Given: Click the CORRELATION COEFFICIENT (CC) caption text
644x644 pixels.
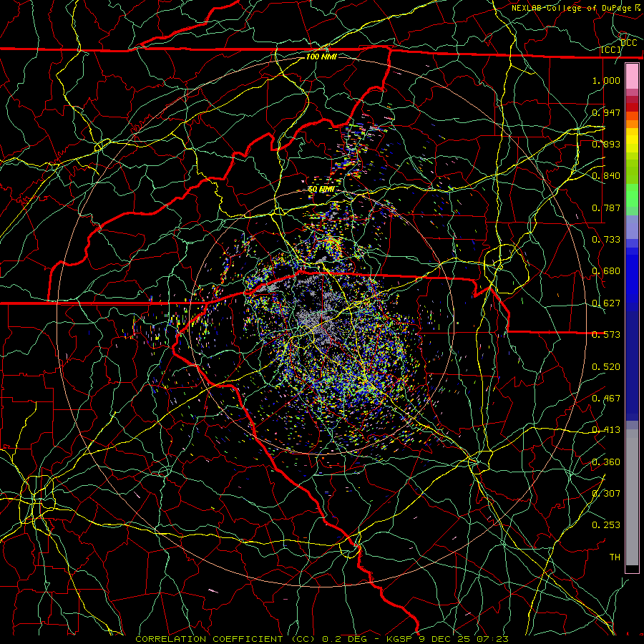Looking at the screenshot, I should [x=225, y=639].
